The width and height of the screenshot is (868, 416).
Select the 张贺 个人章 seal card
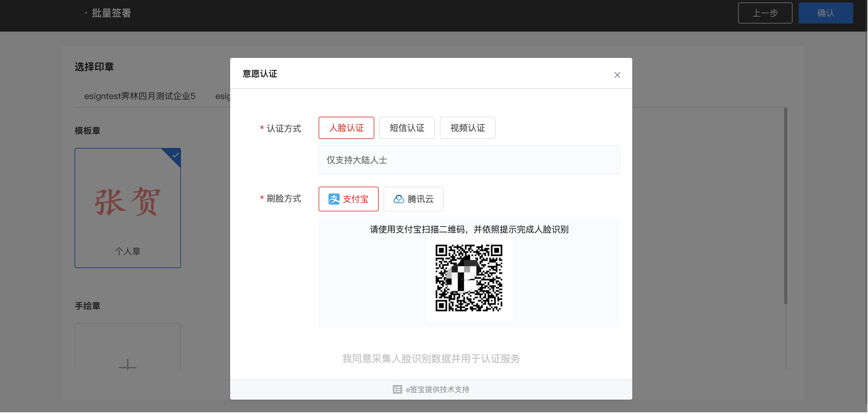click(x=128, y=208)
